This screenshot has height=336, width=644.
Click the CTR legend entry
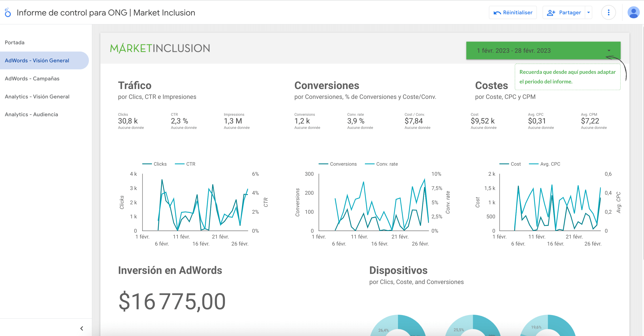[185, 164]
